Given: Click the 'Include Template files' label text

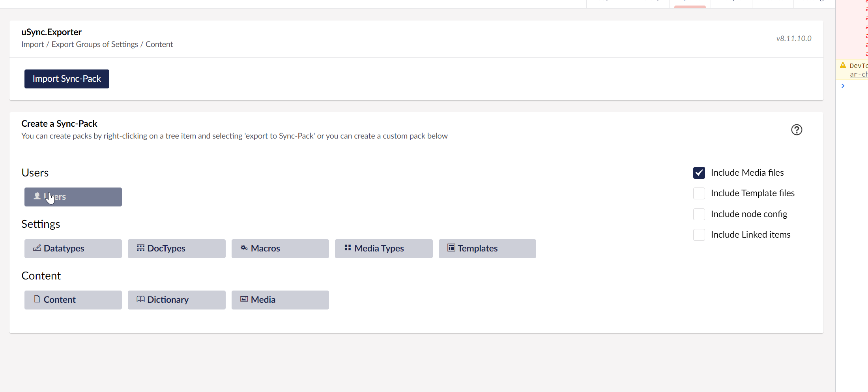Looking at the screenshot, I should point(753,193).
